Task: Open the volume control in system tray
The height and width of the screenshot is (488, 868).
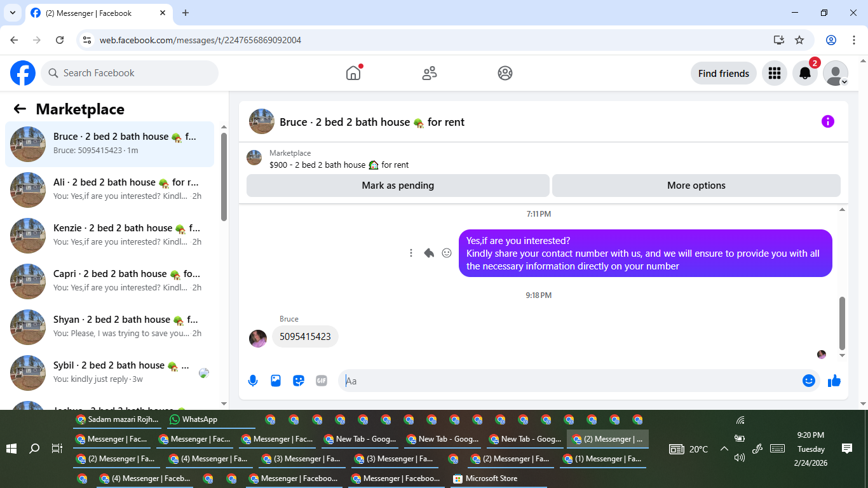Action: click(739, 457)
